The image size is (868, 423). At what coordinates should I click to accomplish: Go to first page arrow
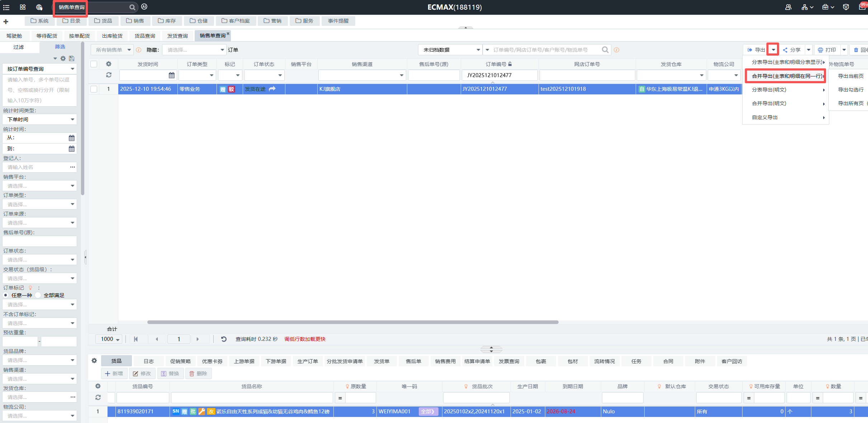[136, 339]
